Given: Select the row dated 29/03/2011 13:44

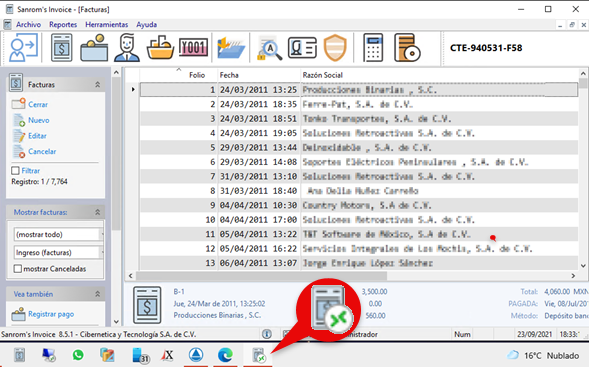Looking at the screenshot, I should pos(359,148).
